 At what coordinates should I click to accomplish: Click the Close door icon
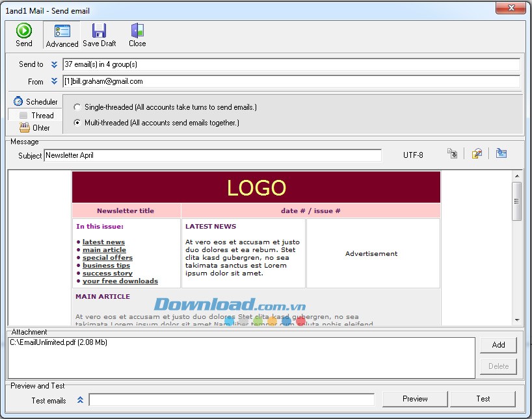pos(137,31)
